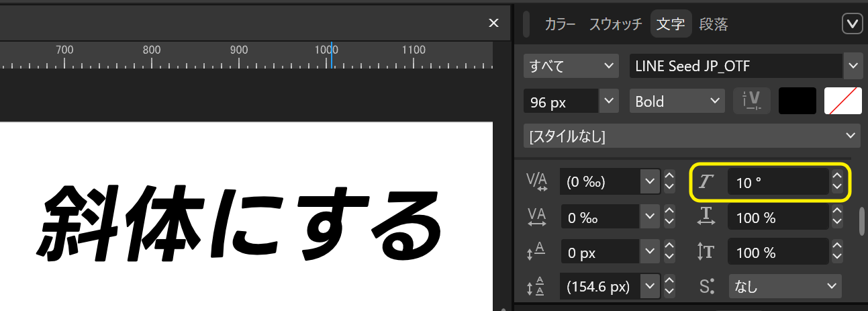Viewport: 868px width, 311px height.
Task: Click the baseline shift stepper arrows
Action: click(x=669, y=253)
